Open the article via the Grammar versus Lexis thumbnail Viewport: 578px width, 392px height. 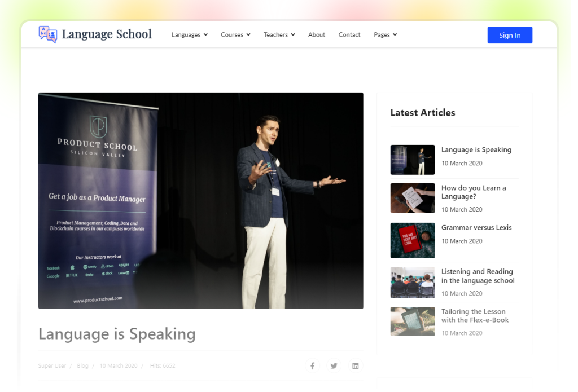tap(412, 240)
